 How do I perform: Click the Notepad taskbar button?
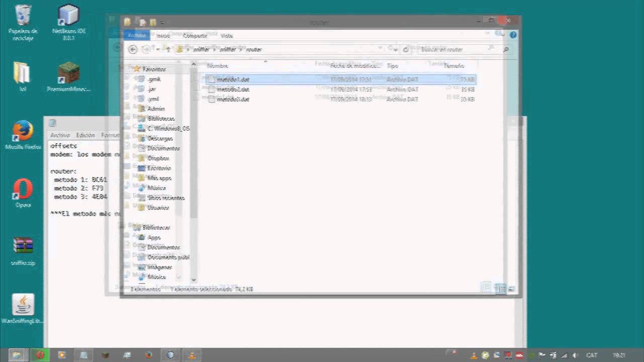click(x=84, y=355)
